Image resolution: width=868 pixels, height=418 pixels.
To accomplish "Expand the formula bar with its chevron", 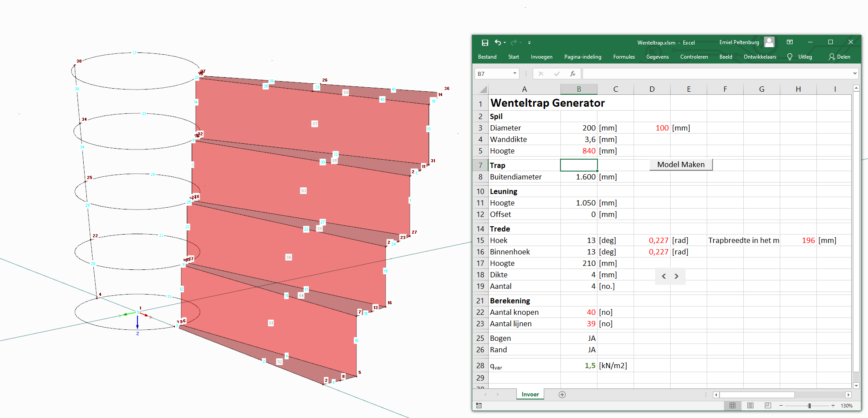I will tap(854, 74).
